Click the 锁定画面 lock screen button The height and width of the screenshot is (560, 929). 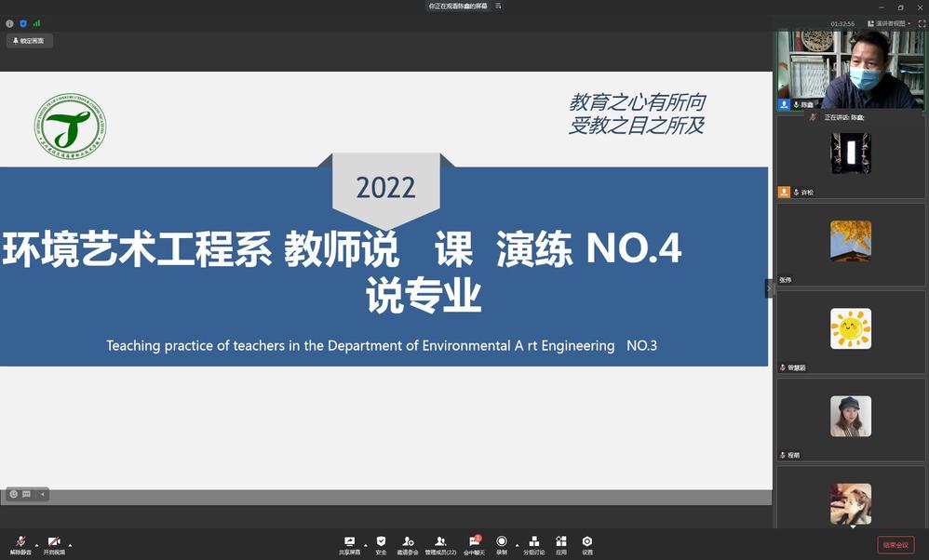29,41
